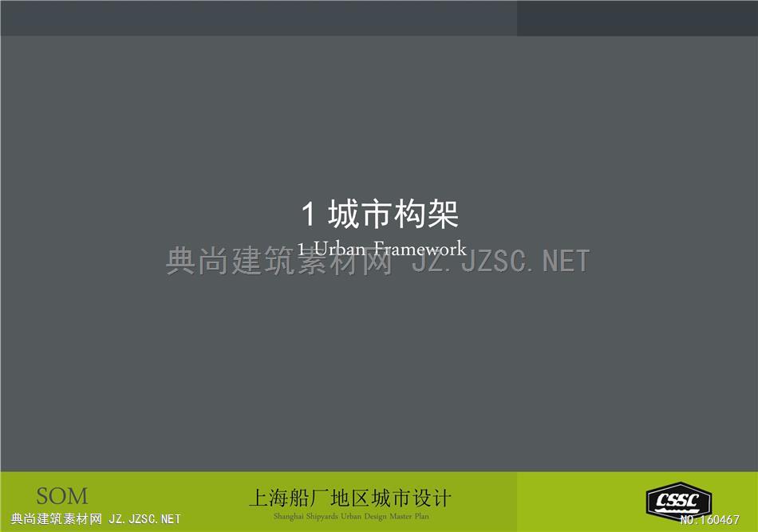758x532 pixels.
Task: Click the CSSC logo badge
Action: [677, 501]
